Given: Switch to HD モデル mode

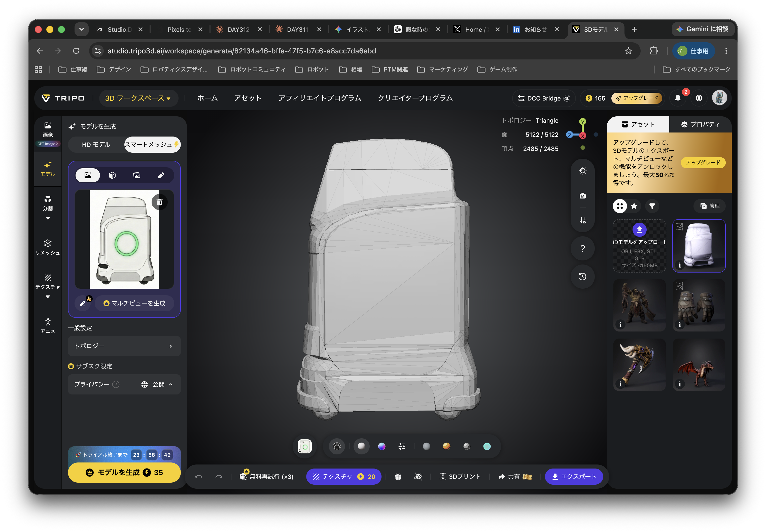Looking at the screenshot, I should click(x=96, y=145).
